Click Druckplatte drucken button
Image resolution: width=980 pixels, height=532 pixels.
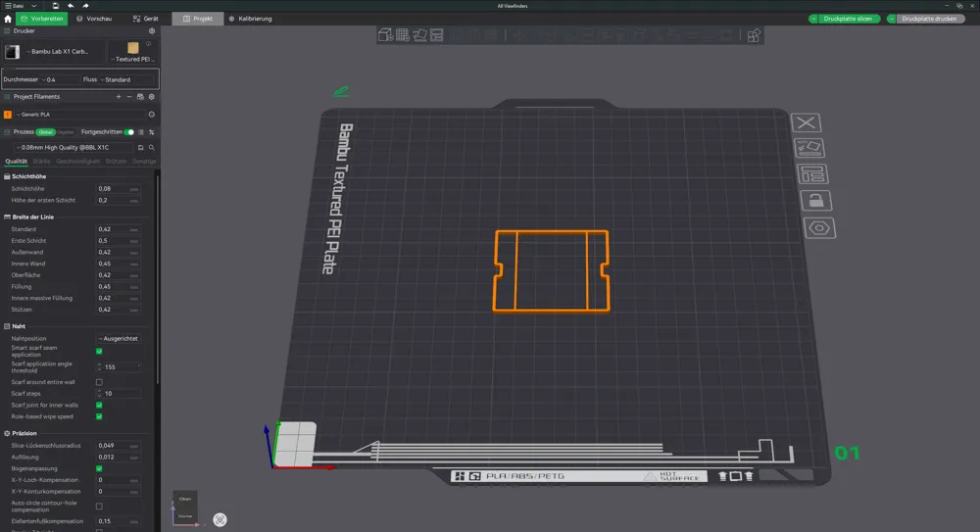929,19
